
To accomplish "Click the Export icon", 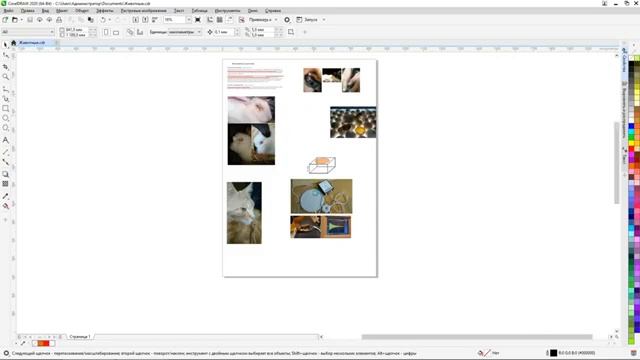I will (145, 20).
